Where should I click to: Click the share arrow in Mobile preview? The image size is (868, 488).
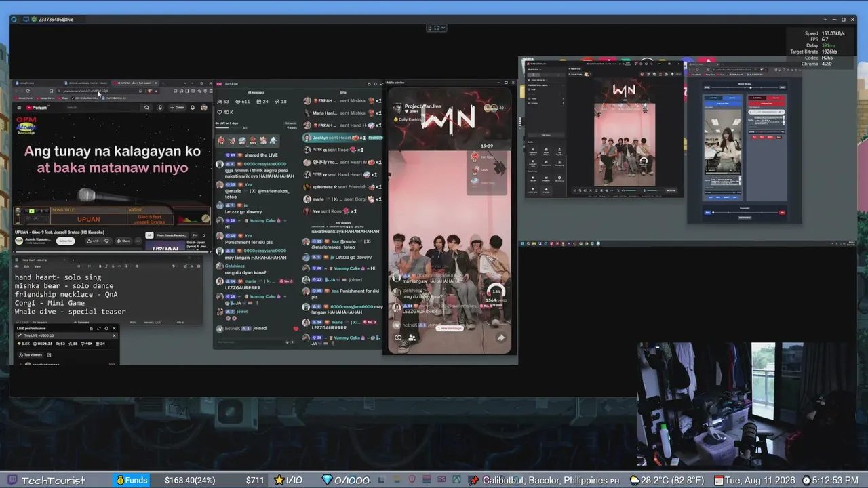500,338
